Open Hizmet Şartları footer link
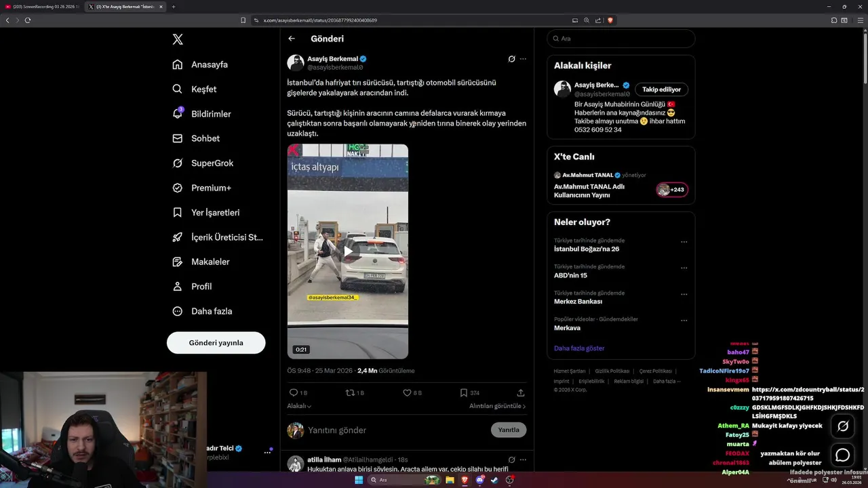 click(569, 371)
